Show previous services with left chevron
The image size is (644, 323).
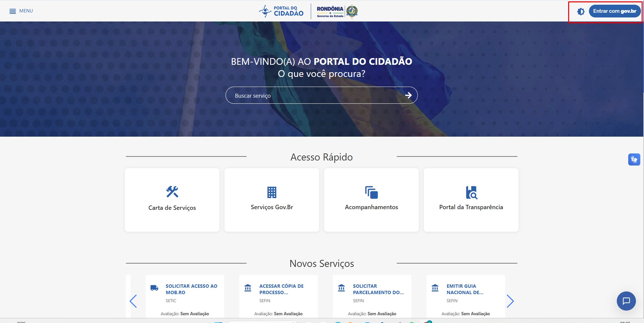click(x=133, y=301)
